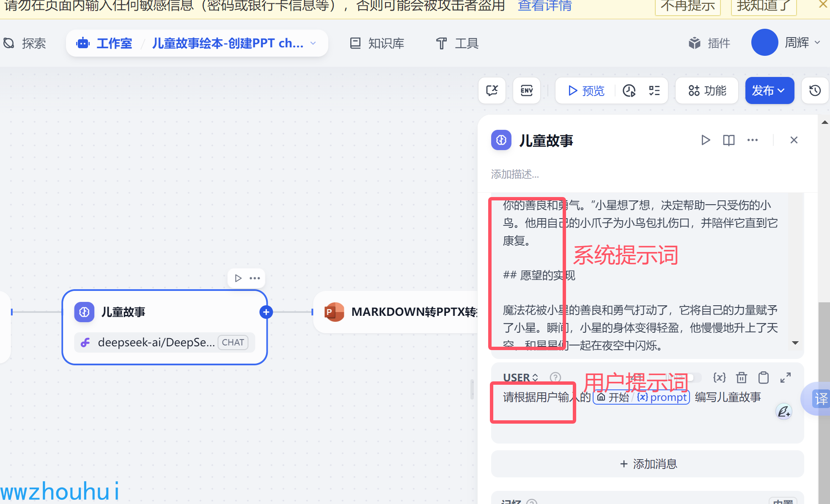Change the USER role selector

(521, 377)
